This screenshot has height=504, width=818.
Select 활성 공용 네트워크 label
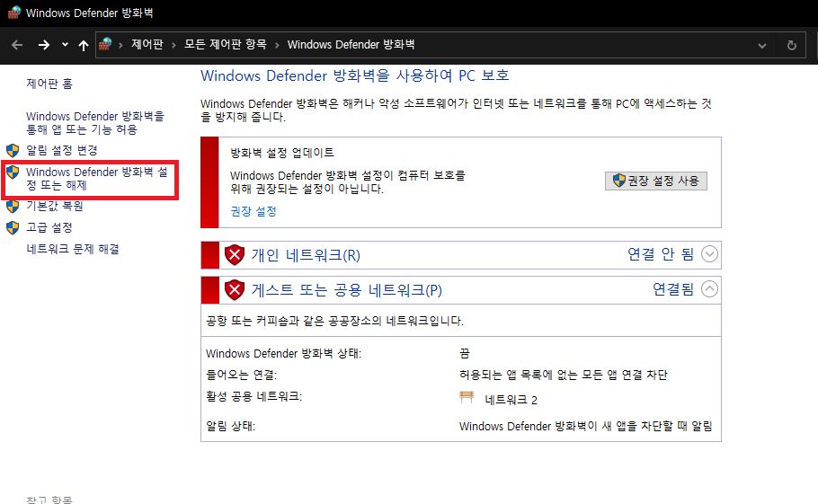pos(254,396)
